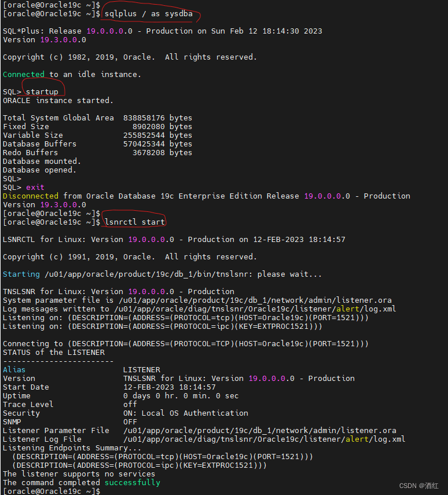The width and height of the screenshot is (448, 495).
Task: Click the yellow 'Disconnected' word
Action: 31,196
